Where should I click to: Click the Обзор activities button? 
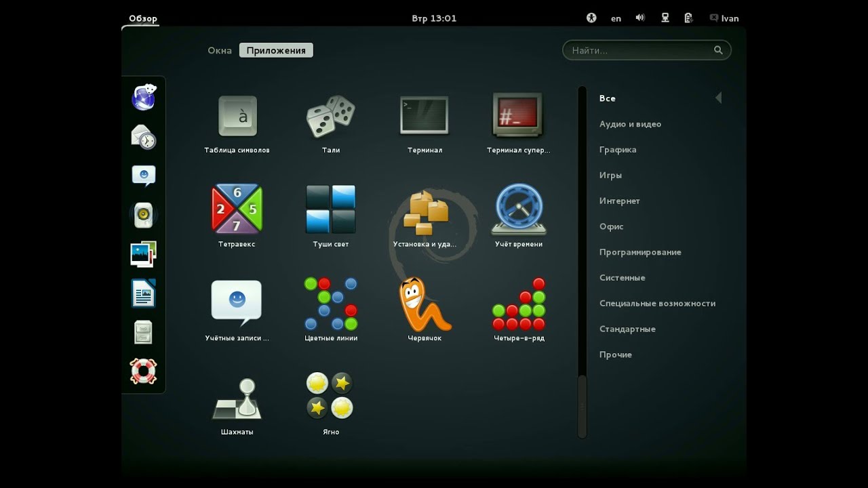[x=143, y=18]
